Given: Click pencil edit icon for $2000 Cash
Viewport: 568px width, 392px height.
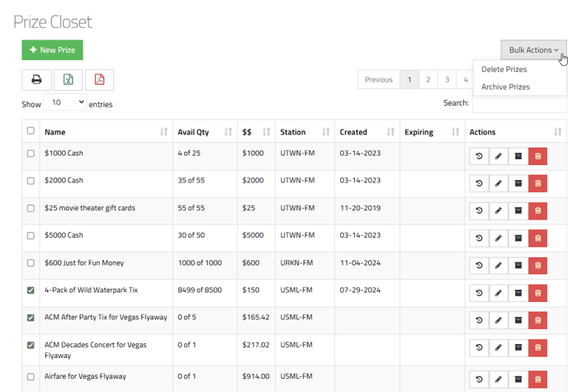Looking at the screenshot, I should pos(498,184).
